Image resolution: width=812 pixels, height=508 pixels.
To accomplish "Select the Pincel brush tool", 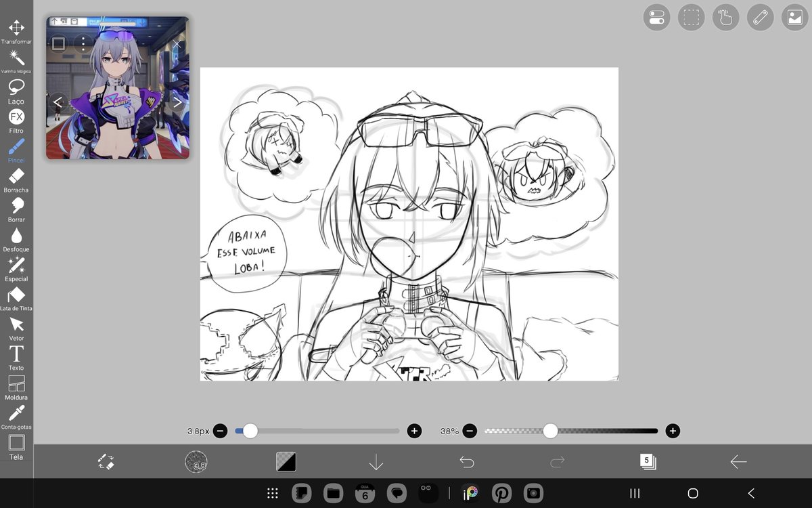I will click(16, 150).
